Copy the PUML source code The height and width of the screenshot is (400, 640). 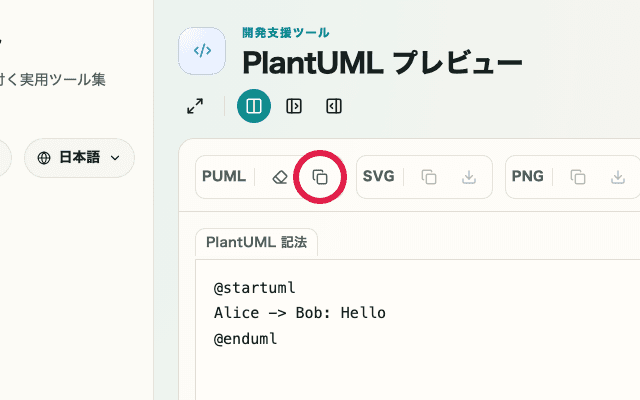[320, 177]
